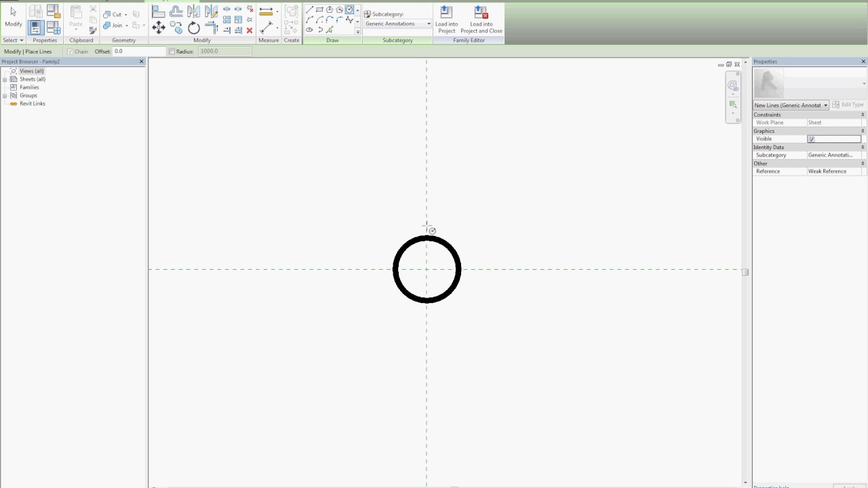Enable the Radius checkbox
This screenshot has height=488, width=868.
172,51
